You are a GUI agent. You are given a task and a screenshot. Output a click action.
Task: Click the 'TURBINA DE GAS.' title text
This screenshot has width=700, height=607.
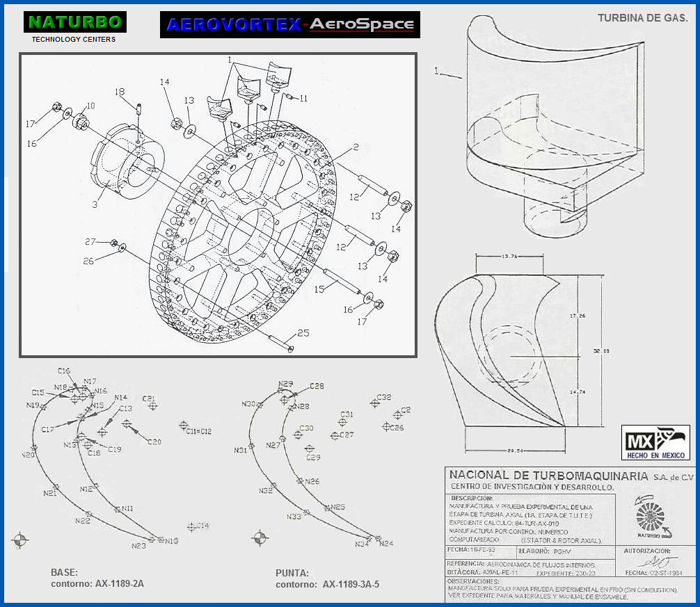point(642,18)
